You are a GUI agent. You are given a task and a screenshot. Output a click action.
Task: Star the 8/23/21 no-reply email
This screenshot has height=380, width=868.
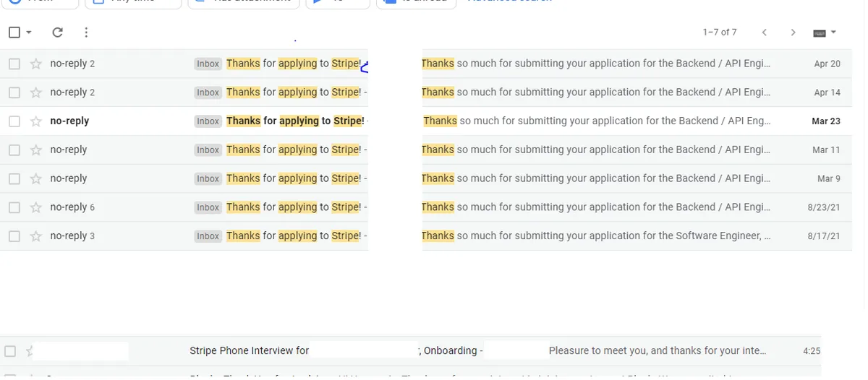[36, 207]
